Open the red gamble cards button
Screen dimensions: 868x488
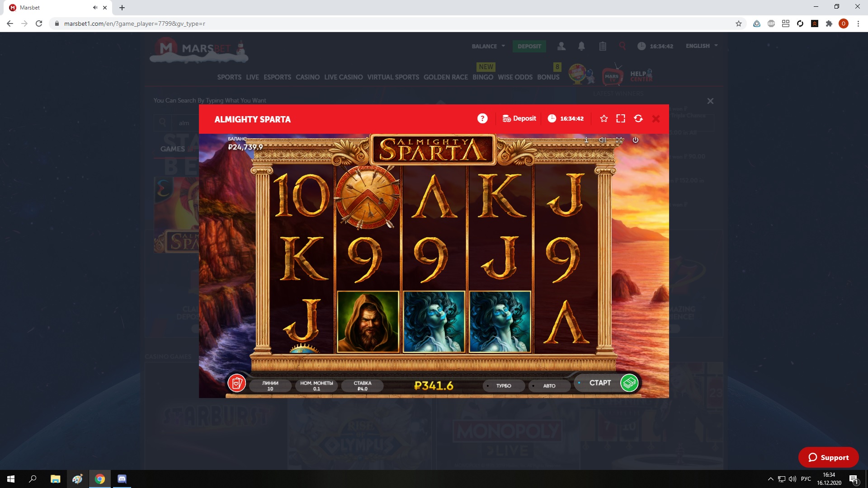click(236, 383)
